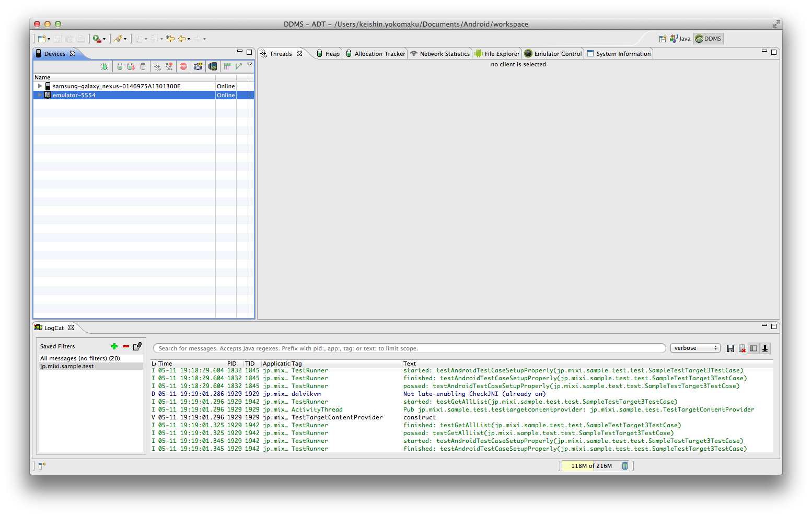Close the LogCat view tab
This screenshot has width=812, height=516.
tap(71, 327)
